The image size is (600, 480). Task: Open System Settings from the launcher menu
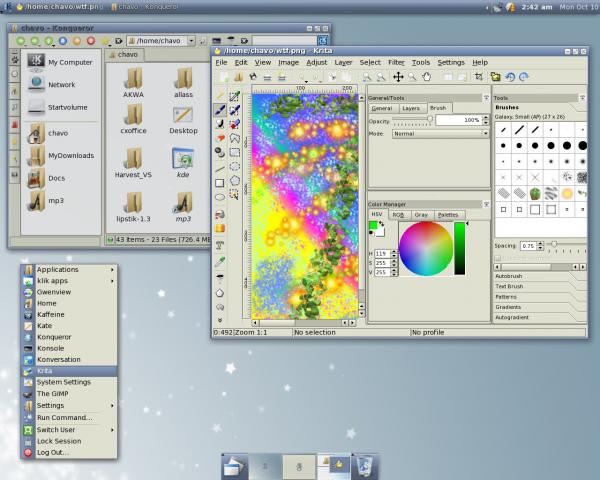click(69, 382)
